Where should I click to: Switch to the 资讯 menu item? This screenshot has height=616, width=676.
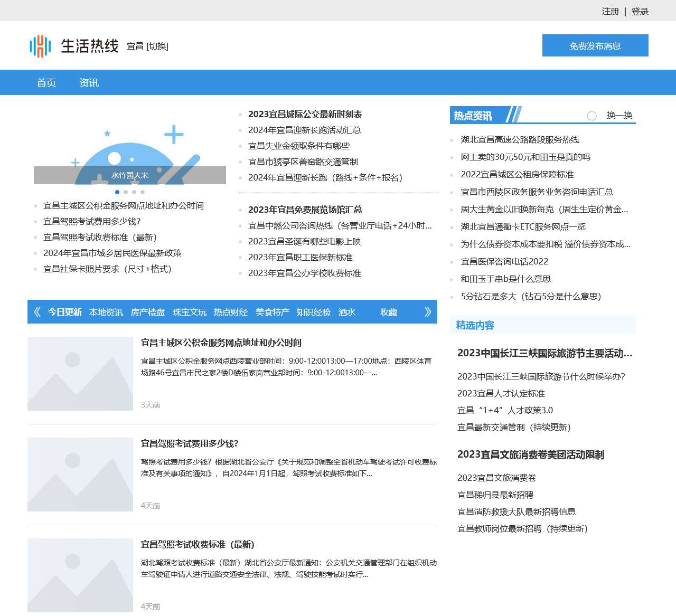[89, 82]
